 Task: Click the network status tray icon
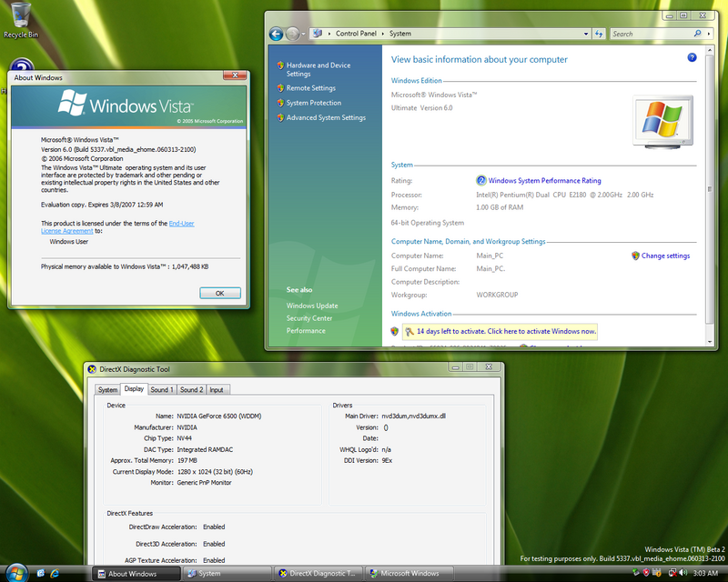(672, 573)
